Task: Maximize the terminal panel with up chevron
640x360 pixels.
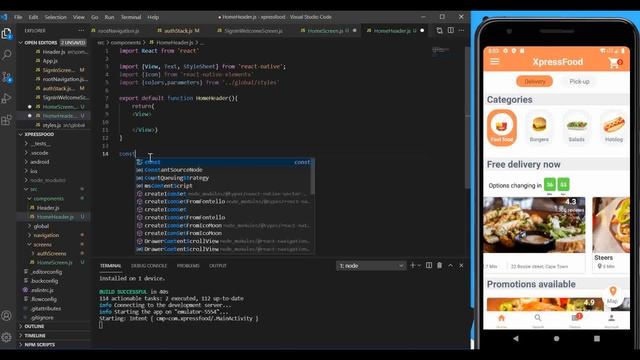Action: (451, 265)
